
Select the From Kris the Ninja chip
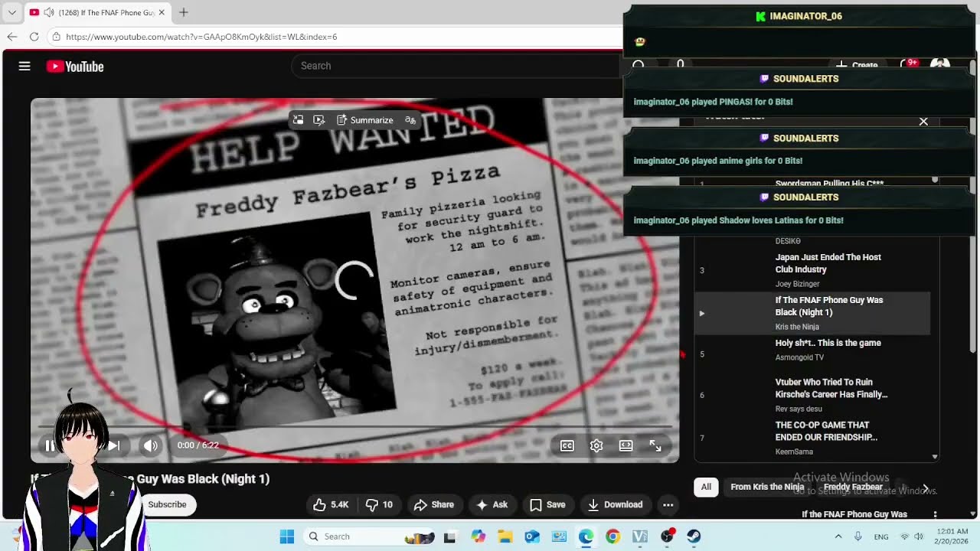coord(767,487)
